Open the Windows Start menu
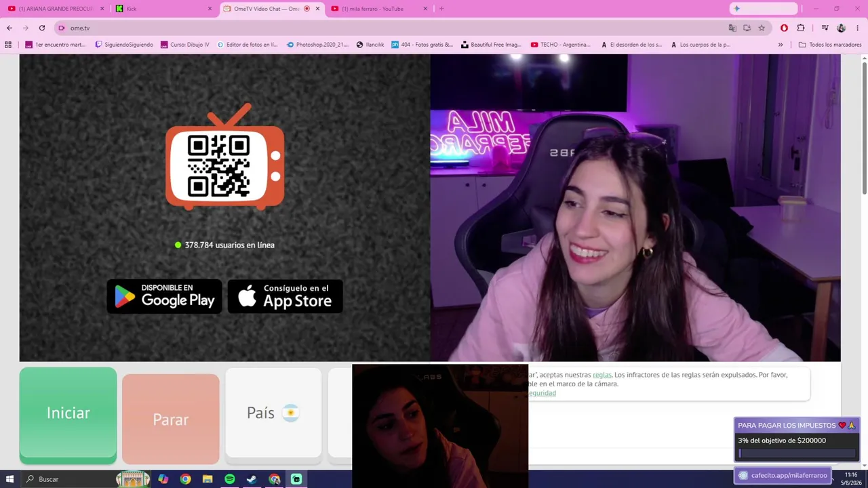 pyautogui.click(x=10, y=479)
